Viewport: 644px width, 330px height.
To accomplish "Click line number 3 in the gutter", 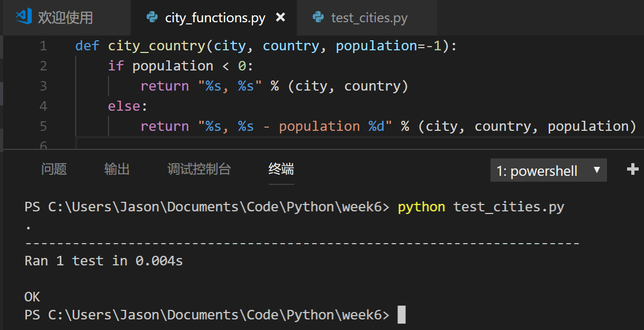I will (43, 86).
